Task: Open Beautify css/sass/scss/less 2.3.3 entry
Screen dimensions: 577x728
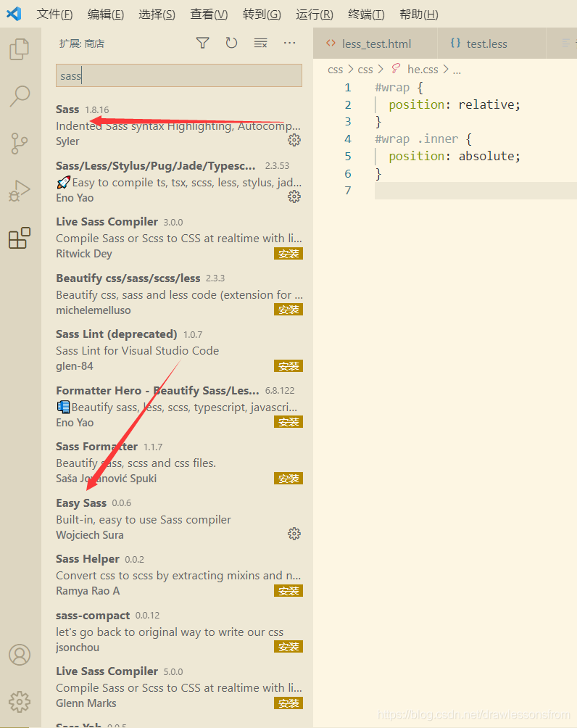Action: tap(179, 294)
